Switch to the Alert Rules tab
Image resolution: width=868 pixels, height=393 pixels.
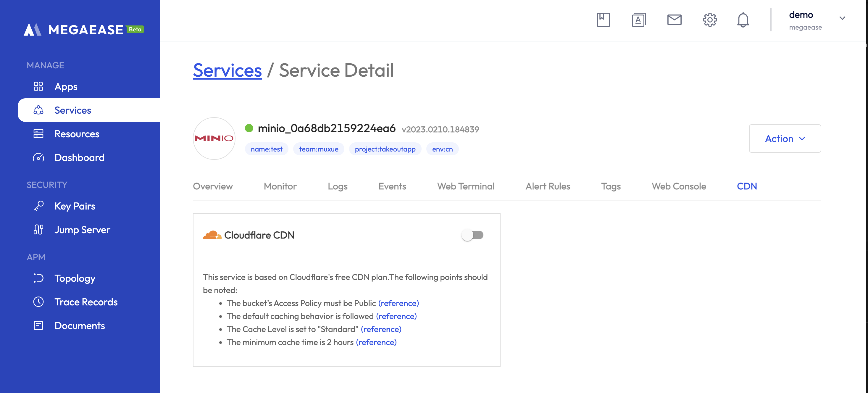tap(548, 186)
